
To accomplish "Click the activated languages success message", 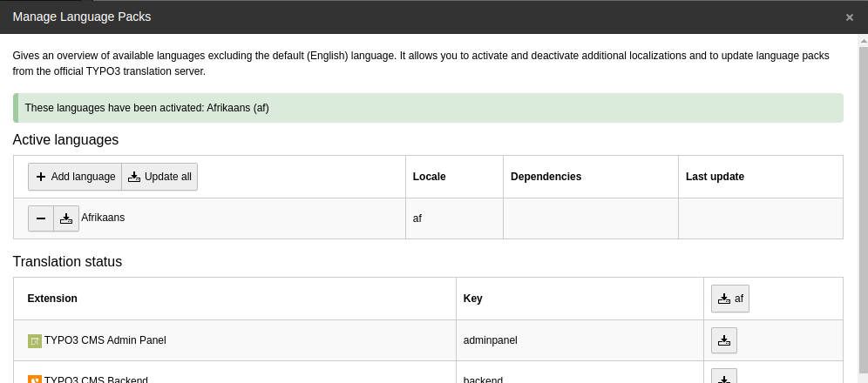I will click(428, 108).
